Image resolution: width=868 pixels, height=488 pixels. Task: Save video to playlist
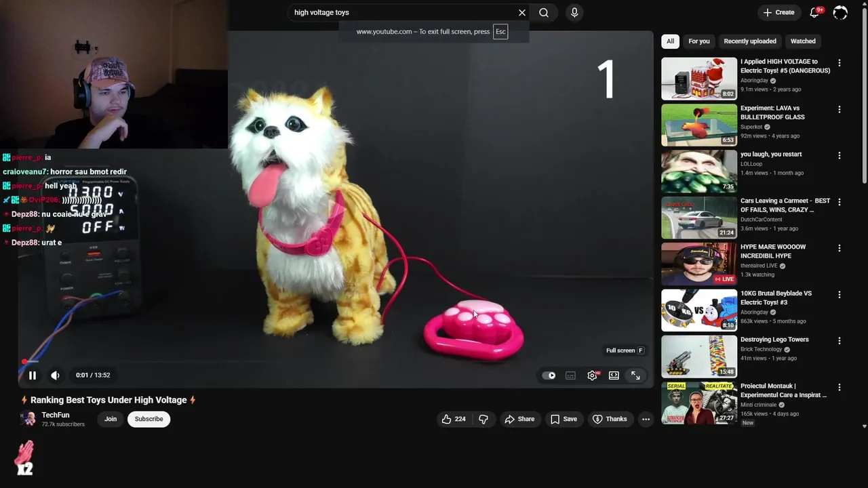(x=564, y=419)
